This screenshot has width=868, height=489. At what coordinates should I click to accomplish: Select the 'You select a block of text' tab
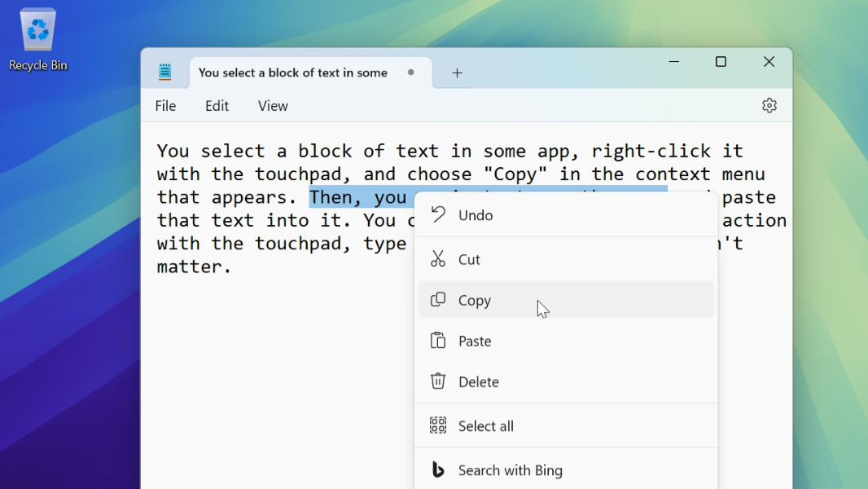coord(292,73)
